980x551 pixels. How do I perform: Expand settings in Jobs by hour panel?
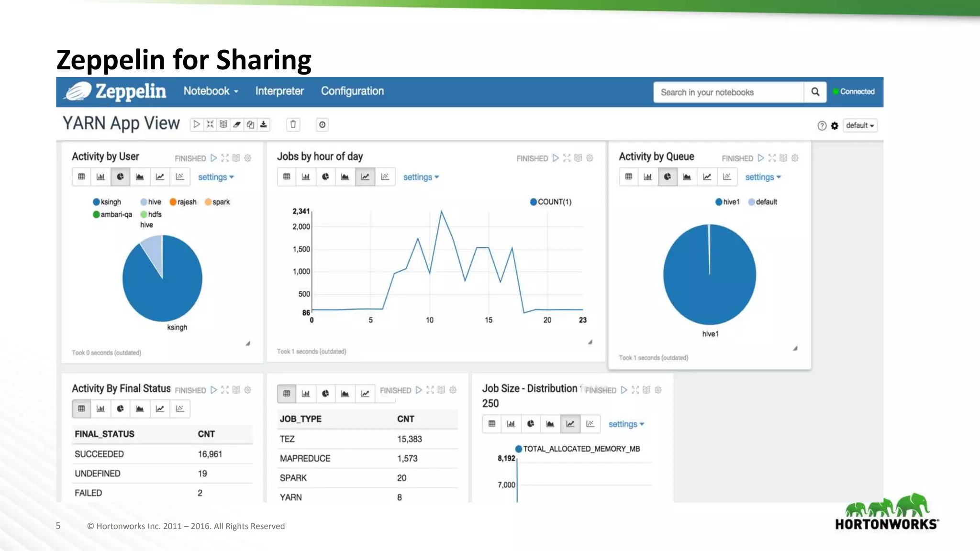pyautogui.click(x=421, y=177)
